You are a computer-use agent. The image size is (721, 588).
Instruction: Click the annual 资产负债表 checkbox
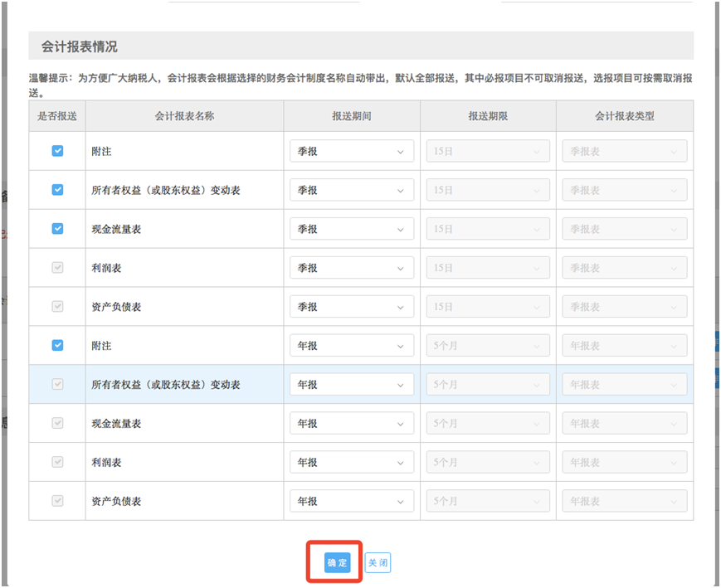[x=57, y=501]
